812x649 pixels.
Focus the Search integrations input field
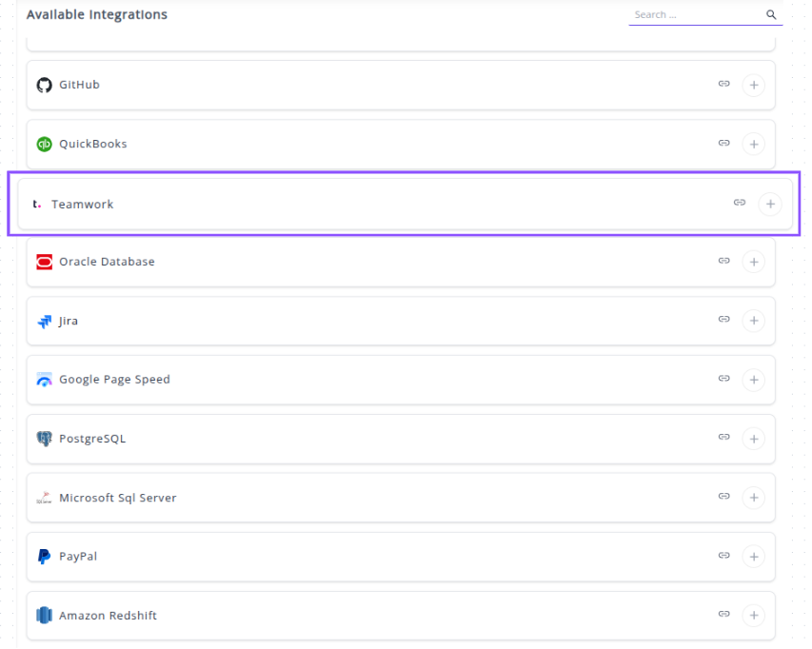695,15
